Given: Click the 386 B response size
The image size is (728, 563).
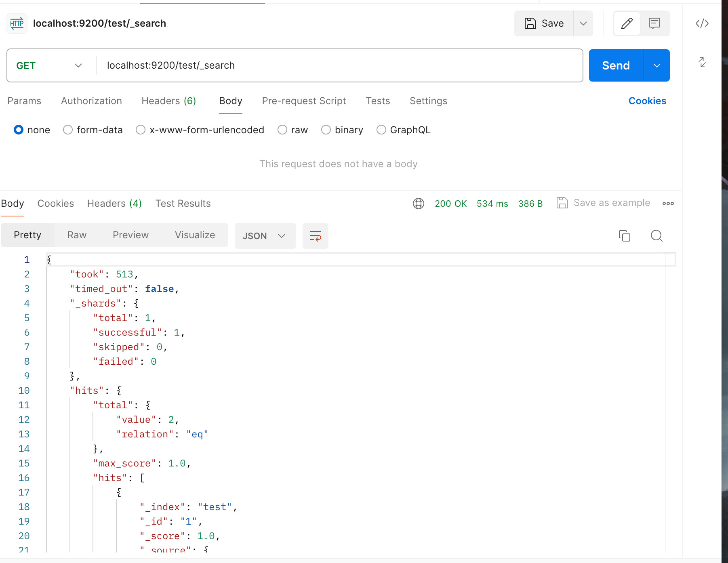Looking at the screenshot, I should pyautogui.click(x=530, y=204).
